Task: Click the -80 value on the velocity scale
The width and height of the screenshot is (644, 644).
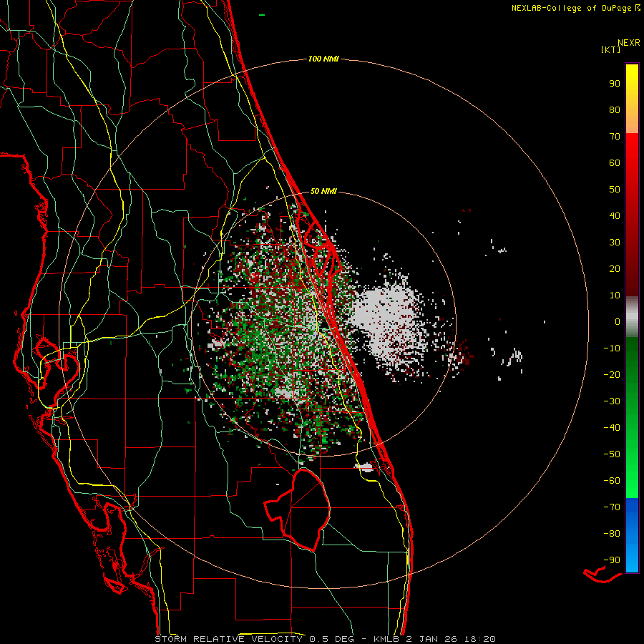Action: pyautogui.click(x=612, y=534)
